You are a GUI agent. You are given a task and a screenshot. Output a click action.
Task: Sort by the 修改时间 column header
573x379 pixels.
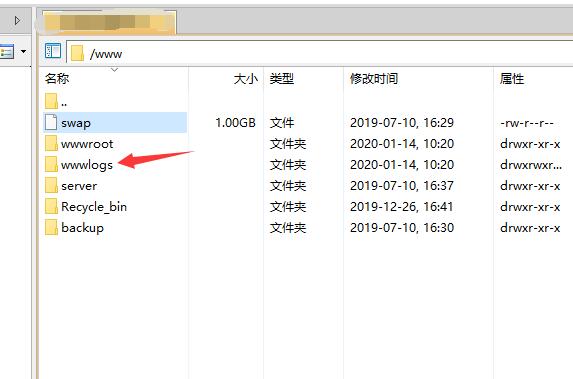pos(374,78)
